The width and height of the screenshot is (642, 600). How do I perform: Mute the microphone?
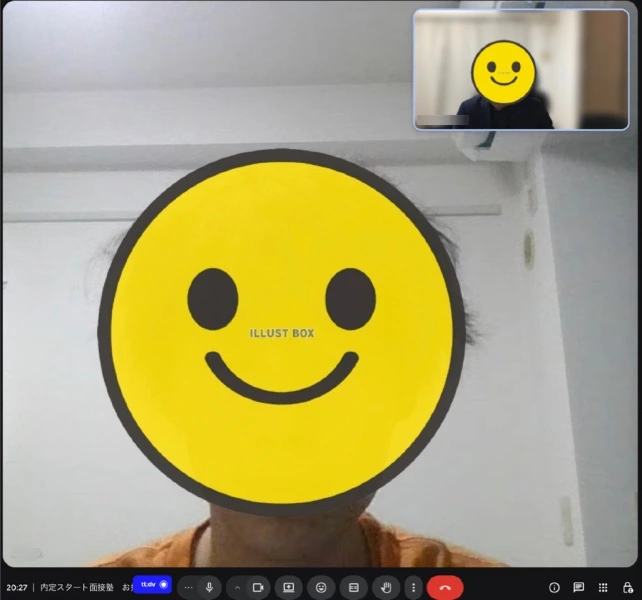[209, 587]
